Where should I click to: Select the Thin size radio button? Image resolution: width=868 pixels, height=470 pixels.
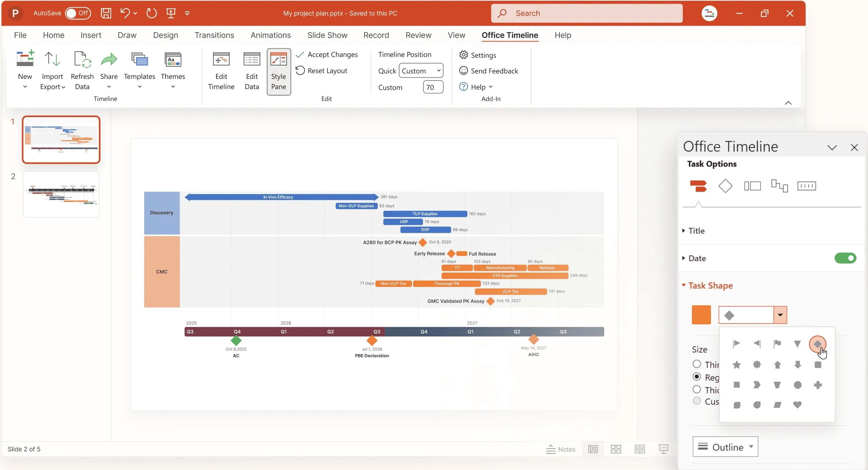pos(697,364)
